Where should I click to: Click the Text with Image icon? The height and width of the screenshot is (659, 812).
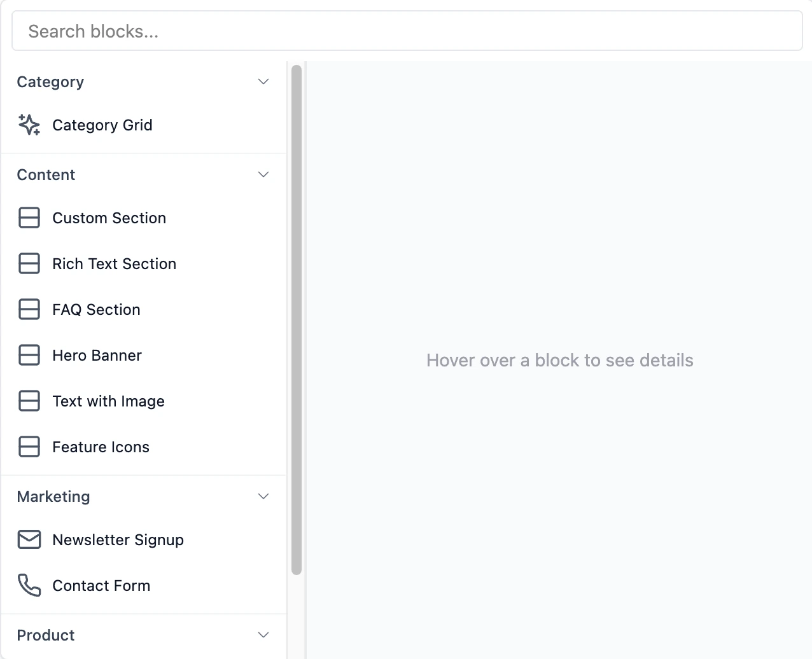pyautogui.click(x=29, y=401)
